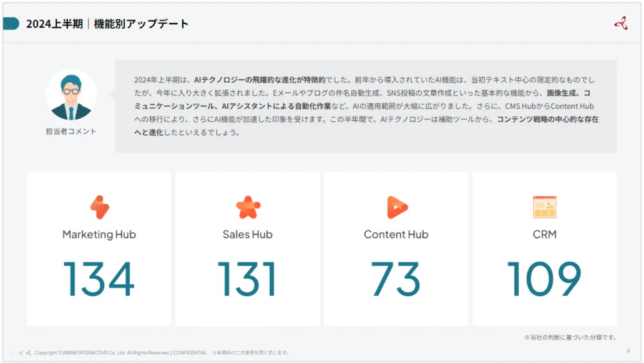This screenshot has width=644, height=363.
Task: Click the CRM layout icon
Action: pos(545,207)
